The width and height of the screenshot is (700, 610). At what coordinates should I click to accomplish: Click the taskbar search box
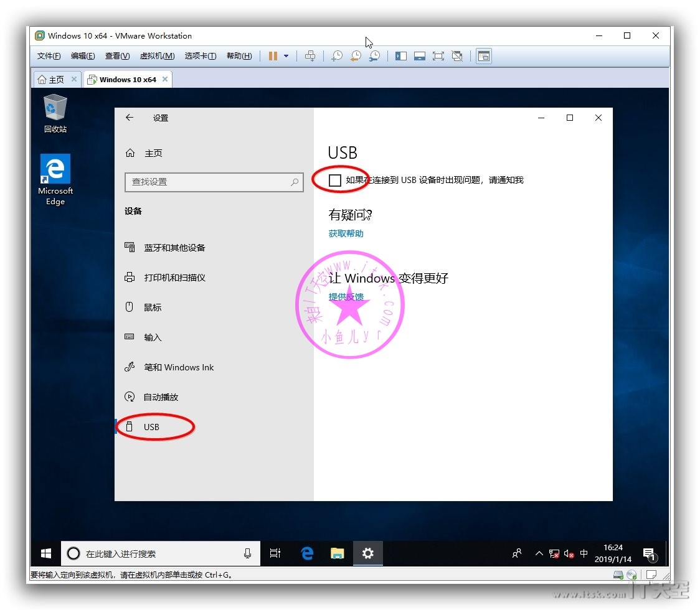coord(161,554)
